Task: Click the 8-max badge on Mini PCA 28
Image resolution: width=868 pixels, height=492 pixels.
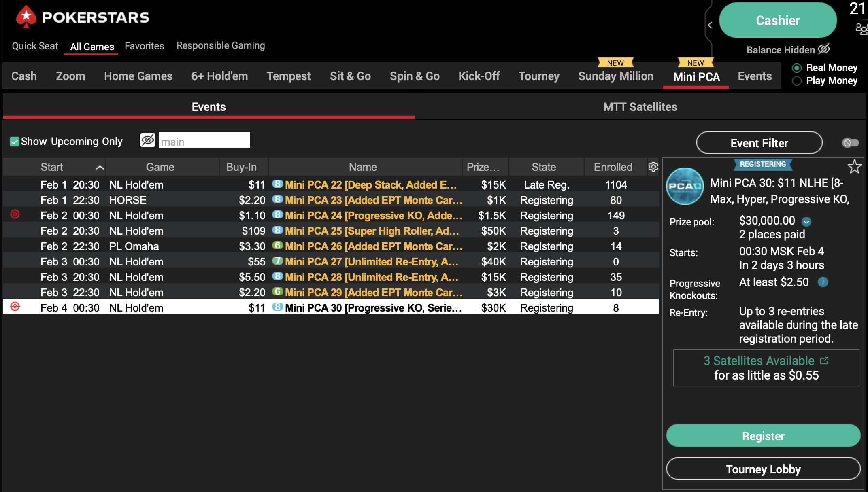Action: point(277,276)
